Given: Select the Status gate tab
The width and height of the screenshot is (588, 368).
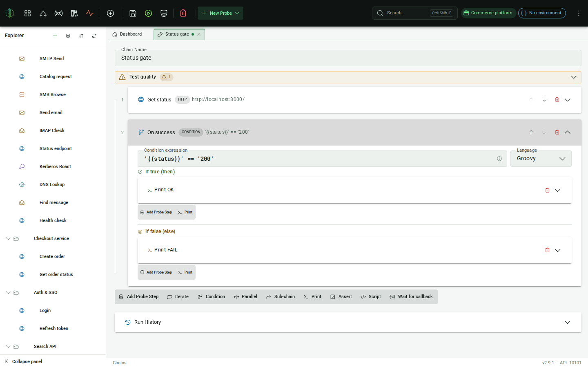Looking at the screenshot, I should click(176, 34).
